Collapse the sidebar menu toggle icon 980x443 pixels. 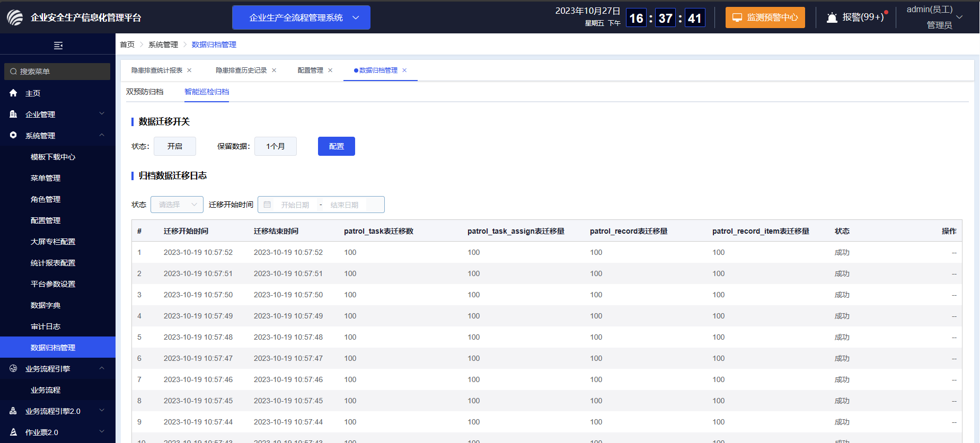click(58, 46)
